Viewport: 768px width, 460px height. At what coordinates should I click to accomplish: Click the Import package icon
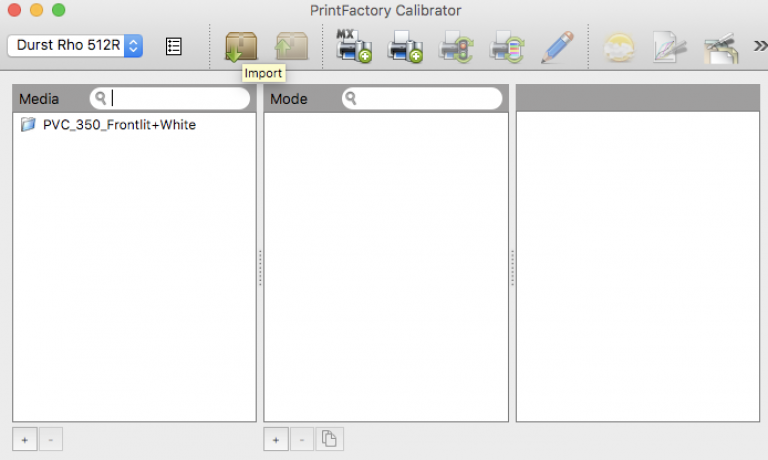click(x=241, y=47)
